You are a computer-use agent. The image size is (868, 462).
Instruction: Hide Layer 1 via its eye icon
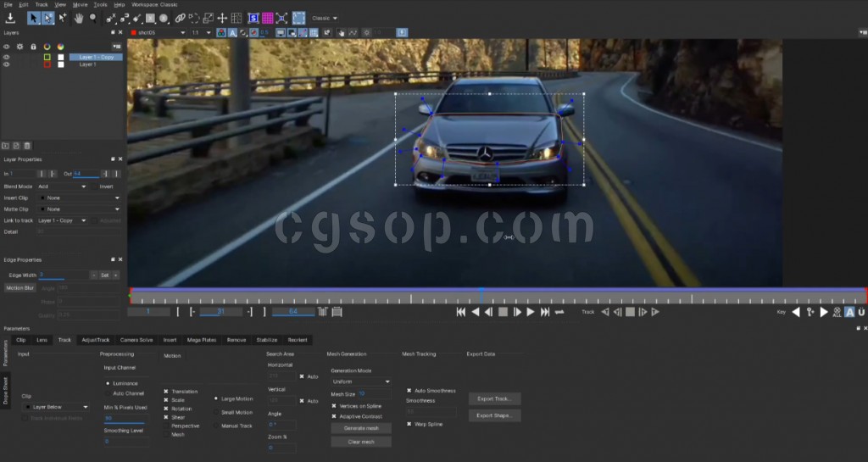point(7,64)
